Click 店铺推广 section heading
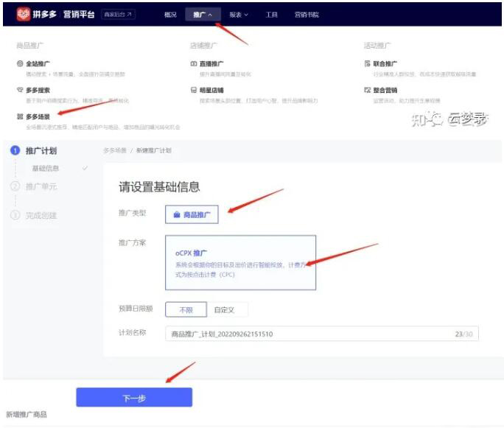The height and width of the screenshot is (428, 504). pos(203,46)
